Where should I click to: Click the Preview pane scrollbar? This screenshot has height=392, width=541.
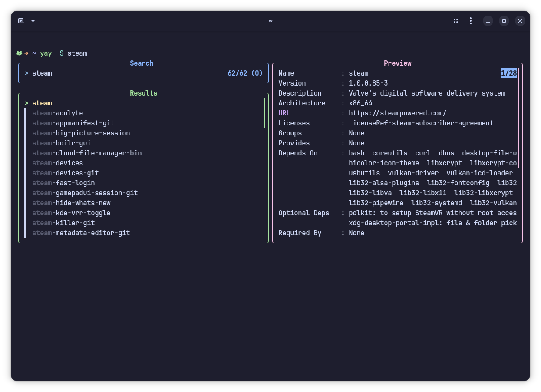[518, 118]
